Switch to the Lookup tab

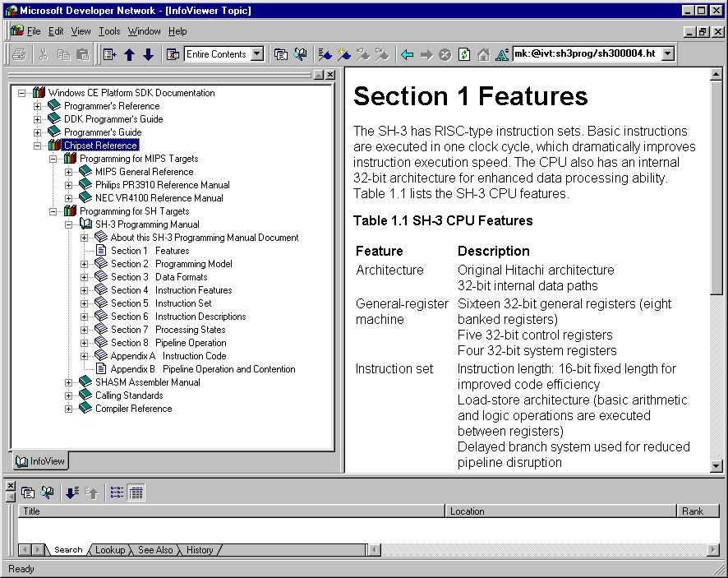[110, 550]
